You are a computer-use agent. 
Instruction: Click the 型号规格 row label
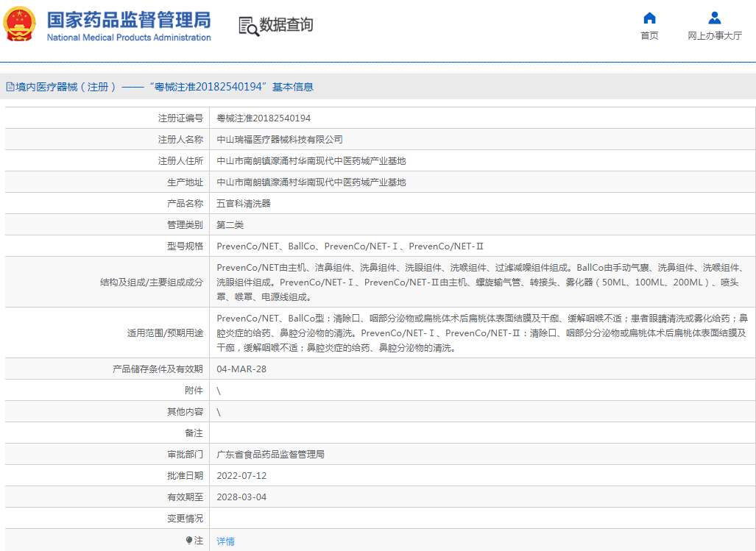point(186,246)
